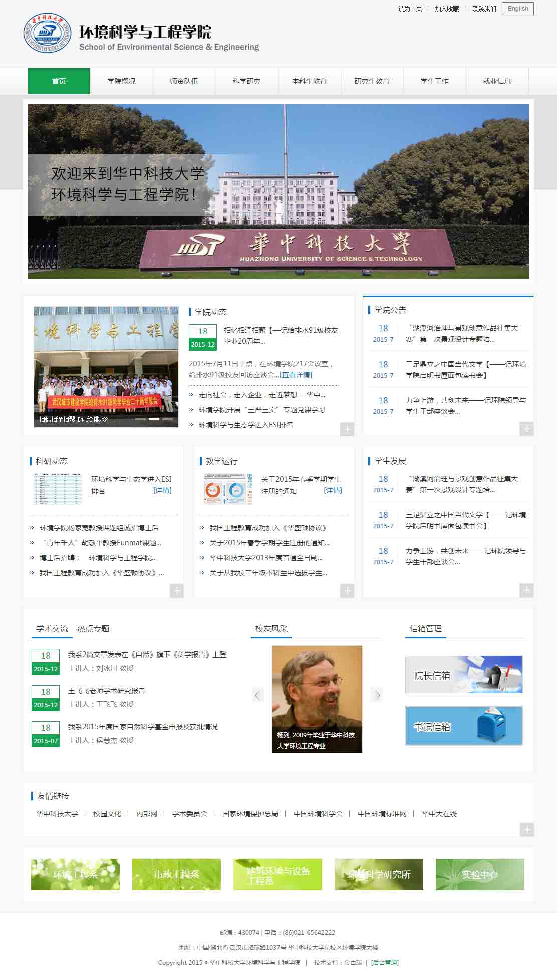Visit 华中科技大学 friendly link

click(x=57, y=814)
